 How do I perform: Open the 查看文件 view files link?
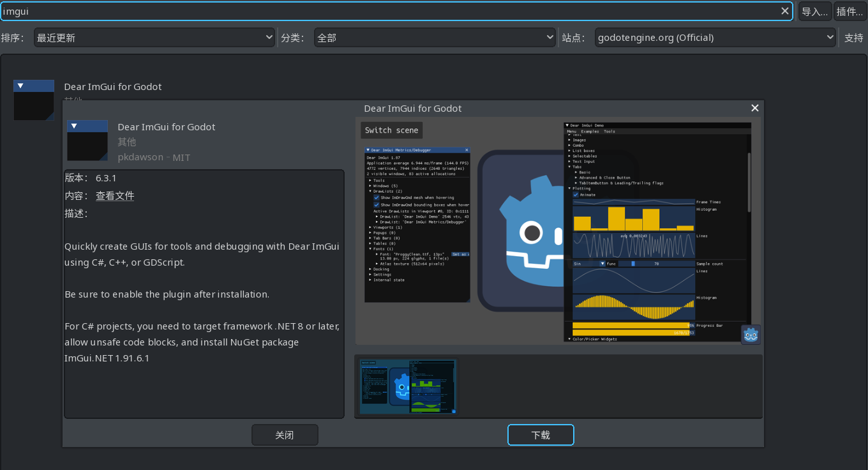tap(115, 196)
